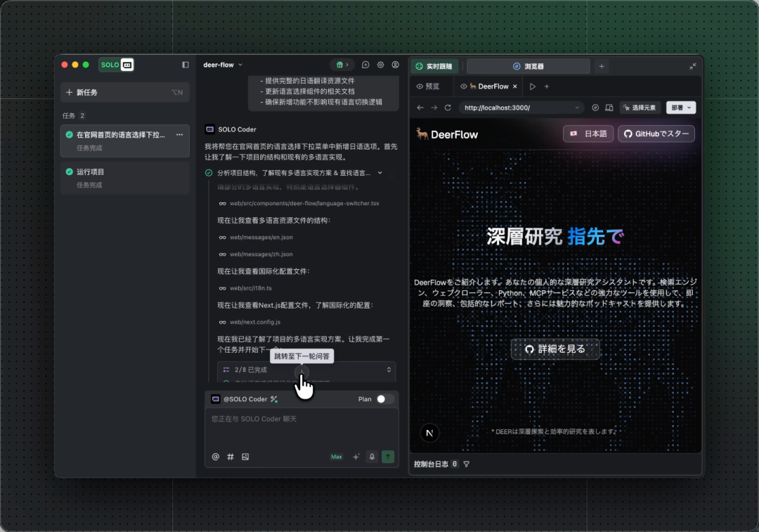Open settings gear in chat header

[x=380, y=65]
